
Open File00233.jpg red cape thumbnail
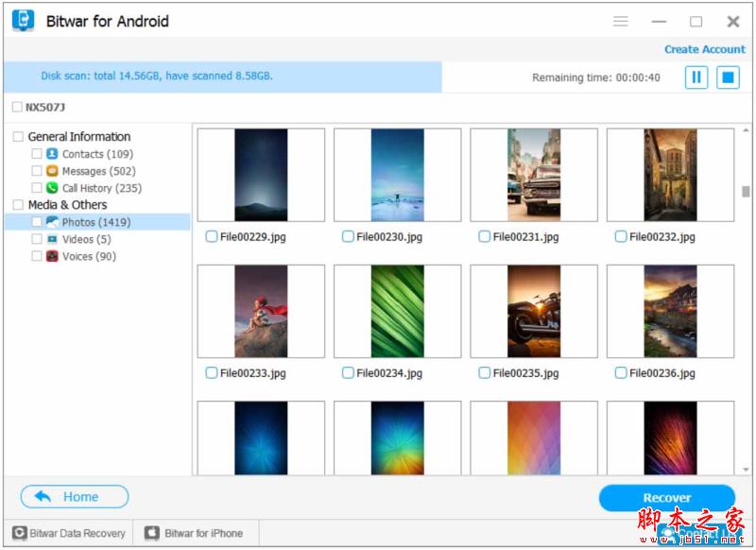[261, 312]
